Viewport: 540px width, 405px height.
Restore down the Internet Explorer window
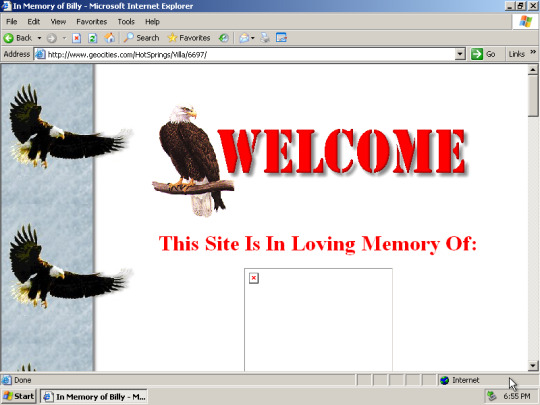pos(520,6)
